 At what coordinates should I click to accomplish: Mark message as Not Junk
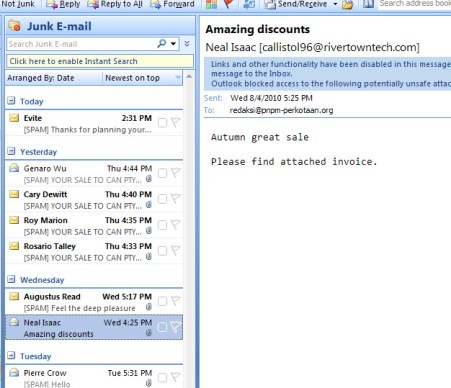pyautogui.click(x=18, y=4)
